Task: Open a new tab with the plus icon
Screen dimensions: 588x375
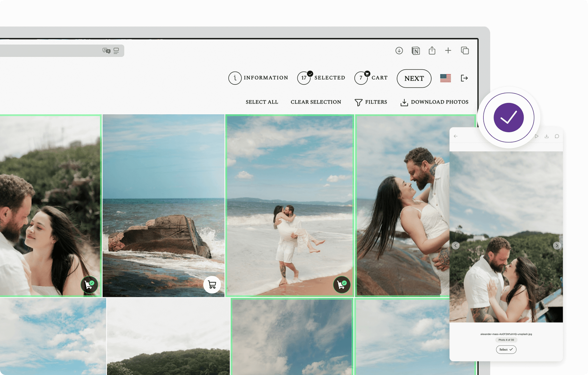Action: [x=448, y=51]
